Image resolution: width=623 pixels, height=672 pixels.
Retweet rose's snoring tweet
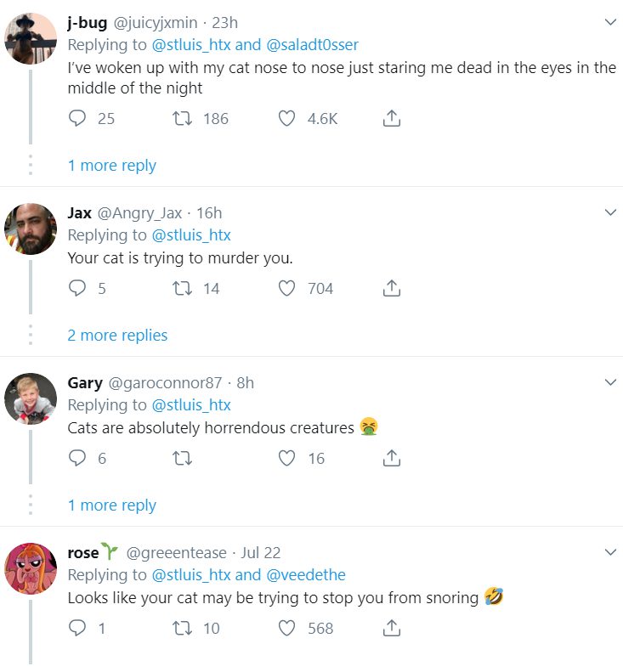click(181, 629)
